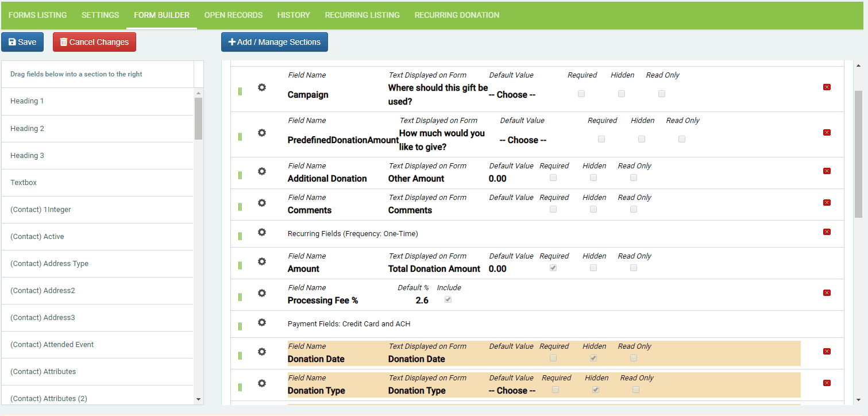Screen dimensions: 868x416
Task: Open gear settings for Comments field
Action: coord(262,203)
